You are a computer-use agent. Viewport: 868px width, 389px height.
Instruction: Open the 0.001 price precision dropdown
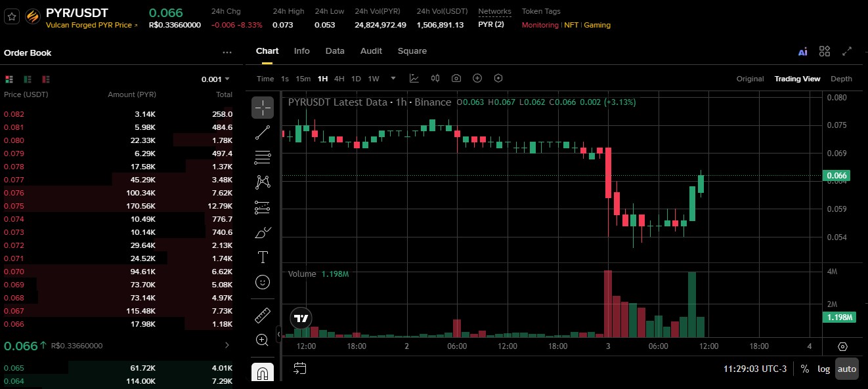click(215, 79)
